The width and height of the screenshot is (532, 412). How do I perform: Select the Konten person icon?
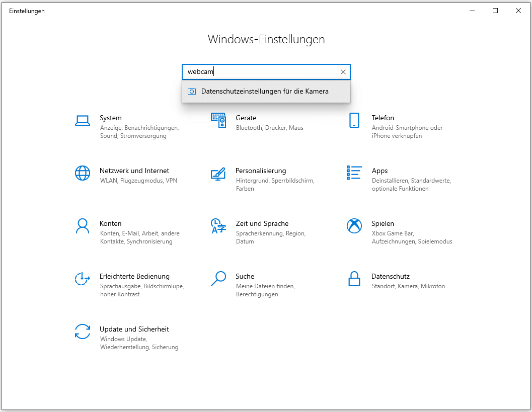pos(83,226)
